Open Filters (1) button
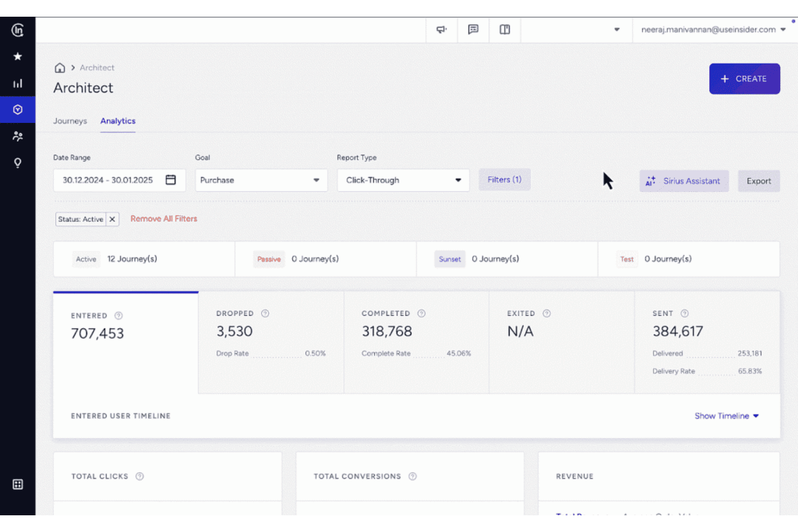Viewport: 798px width, 532px height. (x=505, y=180)
